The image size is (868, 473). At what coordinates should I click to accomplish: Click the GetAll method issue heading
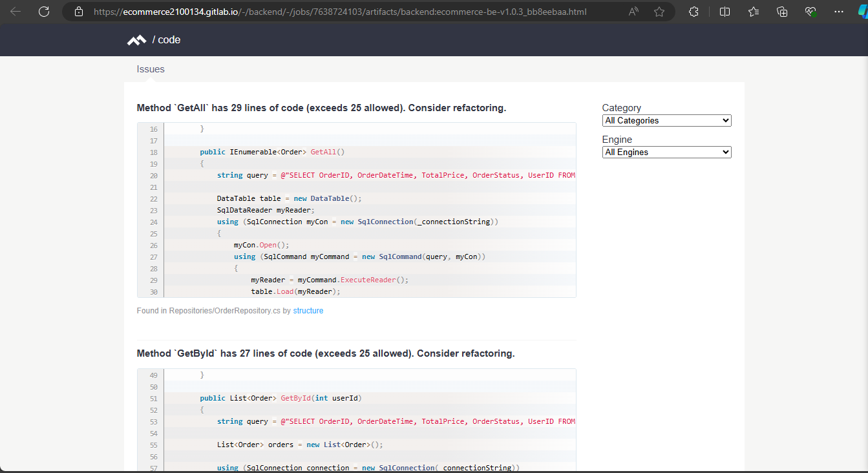pyautogui.click(x=321, y=108)
